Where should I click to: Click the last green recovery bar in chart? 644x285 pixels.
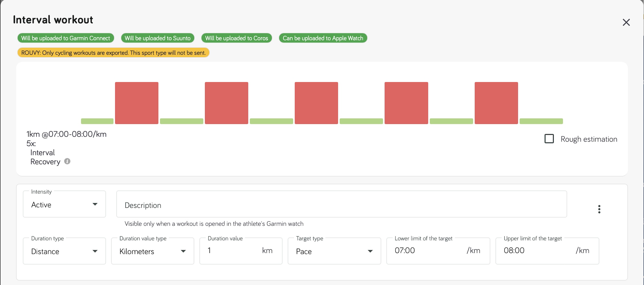click(541, 121)
